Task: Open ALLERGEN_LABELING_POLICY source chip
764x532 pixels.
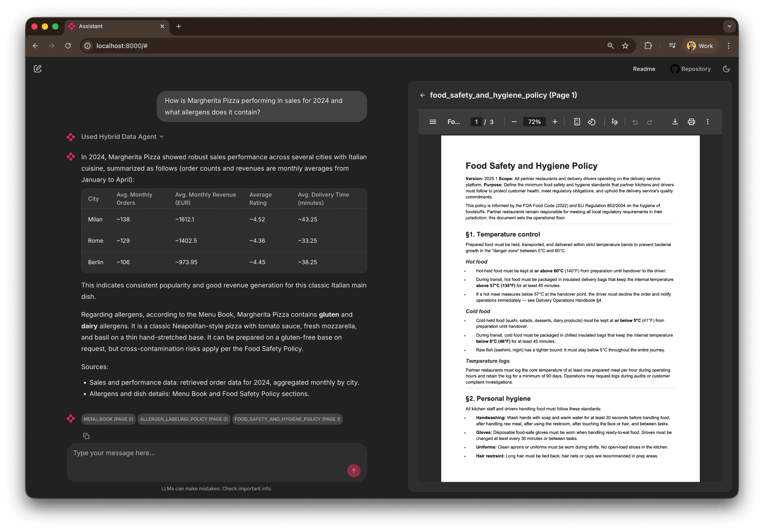Action: click(x=184, y=419)
